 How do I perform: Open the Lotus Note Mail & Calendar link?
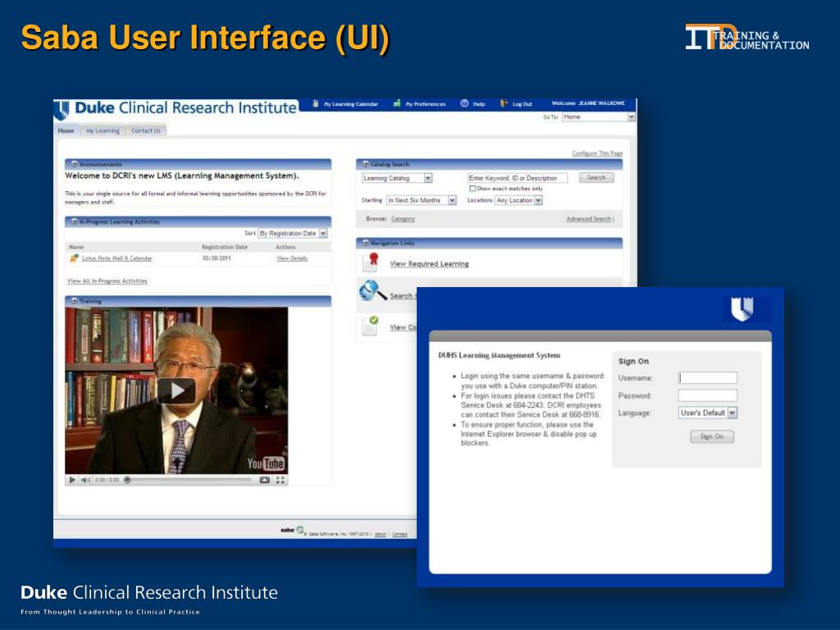click(116, 258)
